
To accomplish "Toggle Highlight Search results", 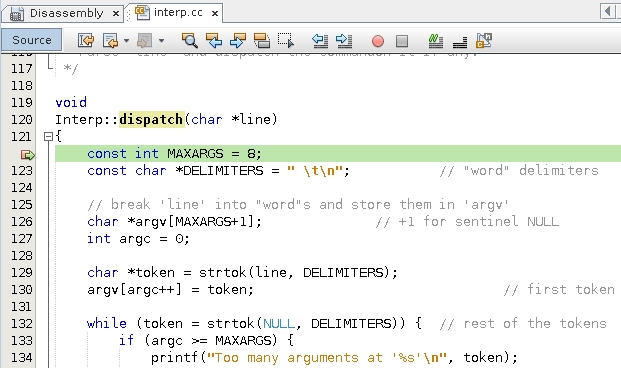I will coord(262,40).
